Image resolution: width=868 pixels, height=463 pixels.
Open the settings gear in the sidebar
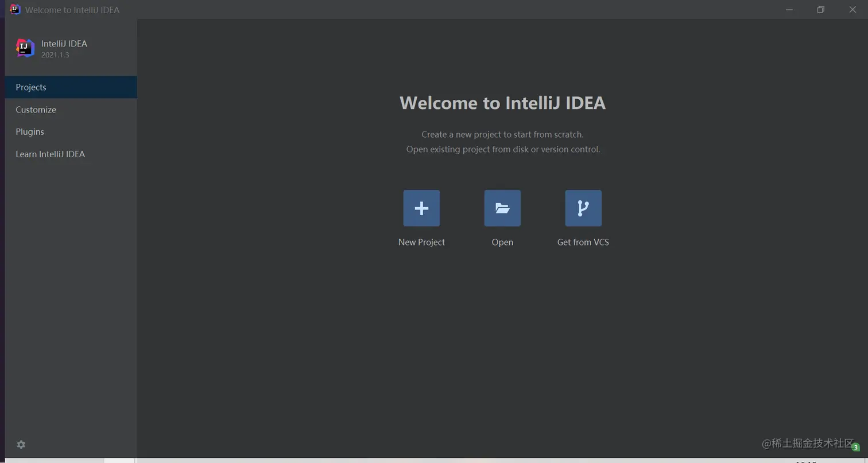[21, 445]
